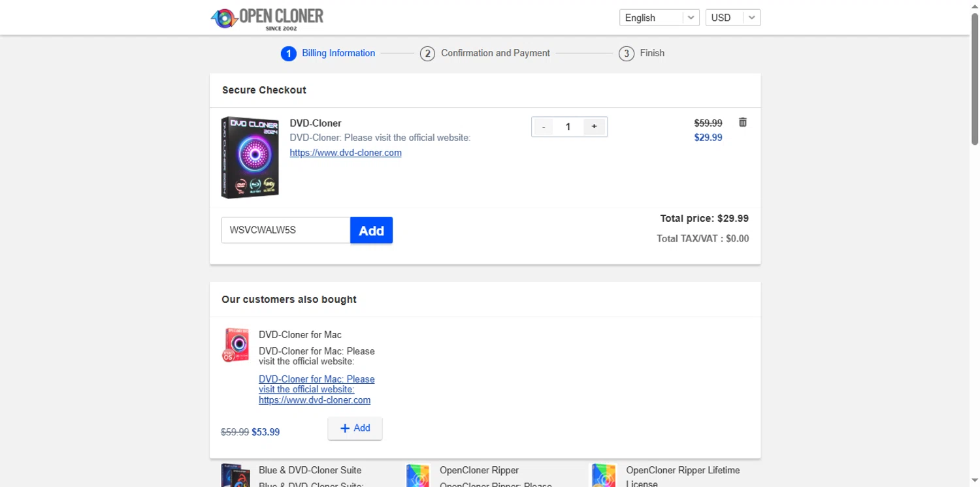Click the quantity value field showing 1
Image resolution: width=980 pixels, height=487 pixels.
[x=568, y=127]
